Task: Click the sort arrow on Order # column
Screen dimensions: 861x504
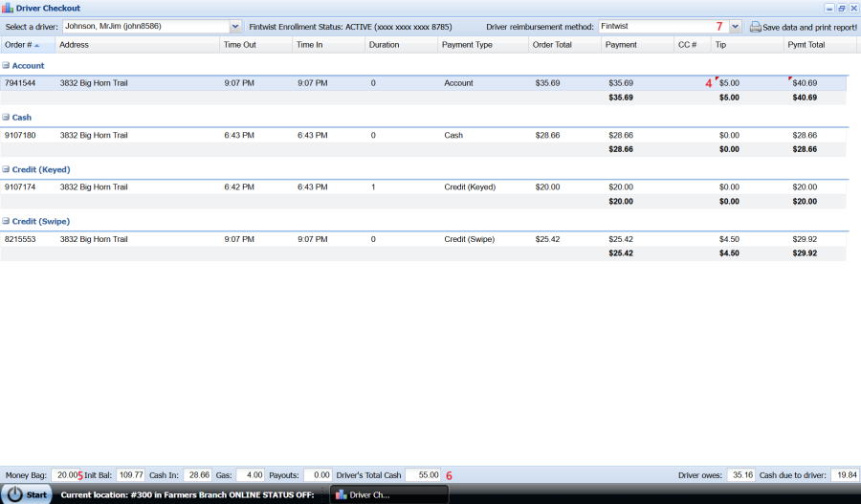Action: point(37,45)
